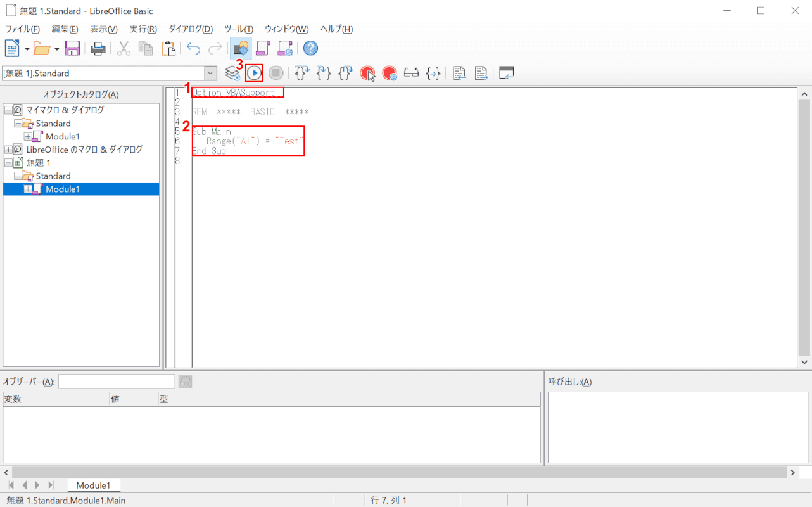The width and height of the screenshot is (812, 507).
Task: Click the New document icon
Action: (x=13, y=48)
